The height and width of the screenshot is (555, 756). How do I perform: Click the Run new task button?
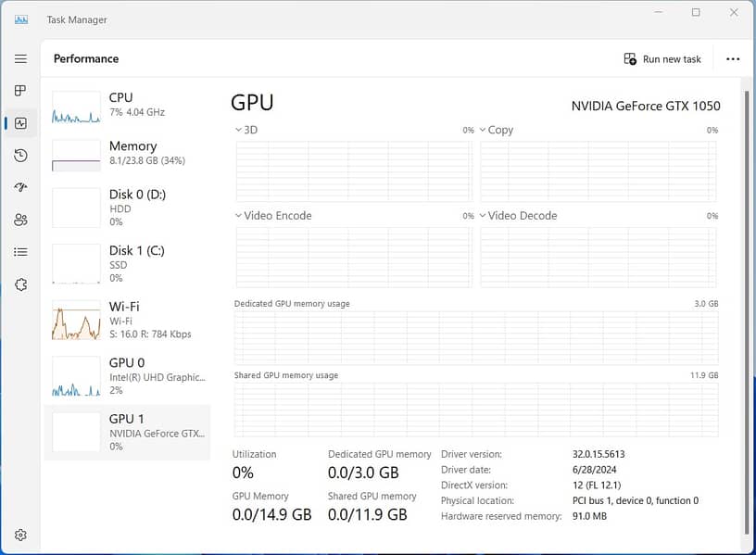click(662, 59)
